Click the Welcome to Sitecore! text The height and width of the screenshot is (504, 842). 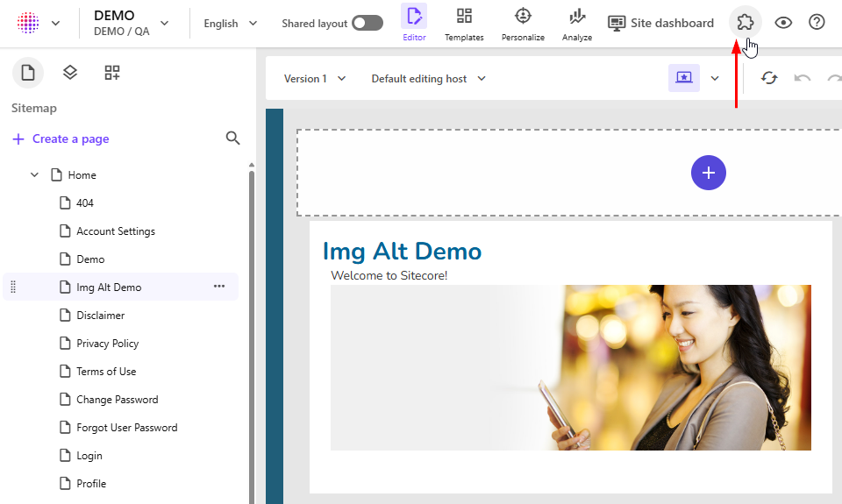coord(389,276)
